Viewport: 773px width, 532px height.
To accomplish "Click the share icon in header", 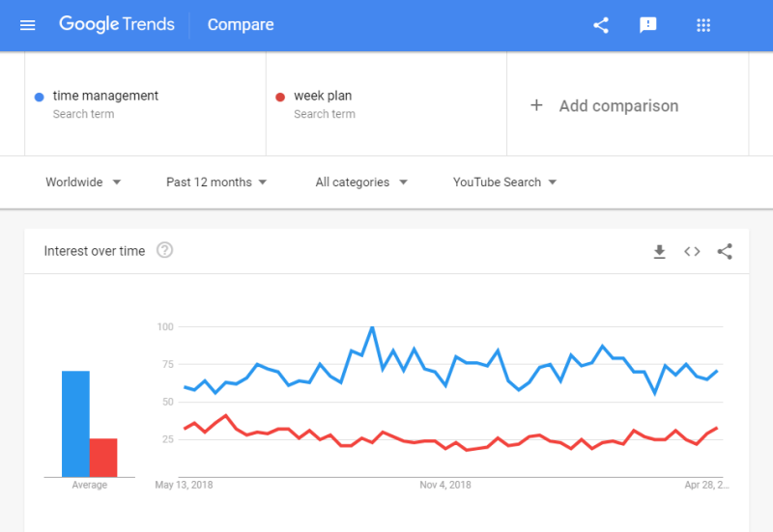I will tap(601, 25).
